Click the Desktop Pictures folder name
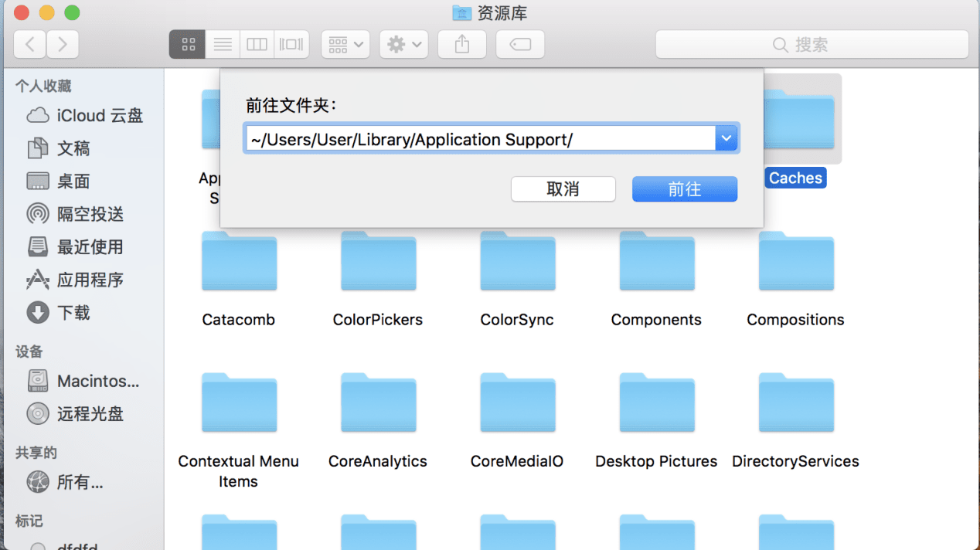The image size is (980, 550). (x=656, y=461)
